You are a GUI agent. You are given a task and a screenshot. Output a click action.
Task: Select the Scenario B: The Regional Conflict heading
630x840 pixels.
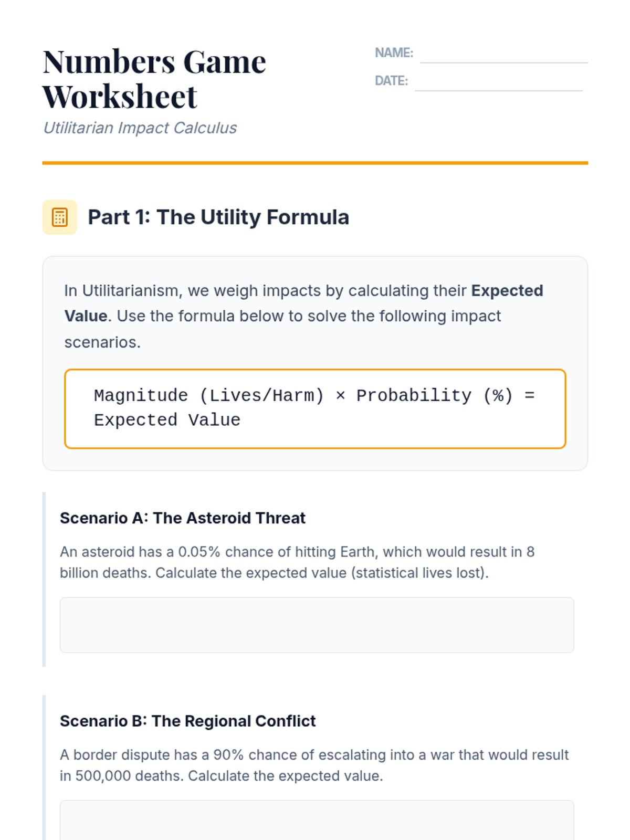pyautogui.click(x=187, y=721)
